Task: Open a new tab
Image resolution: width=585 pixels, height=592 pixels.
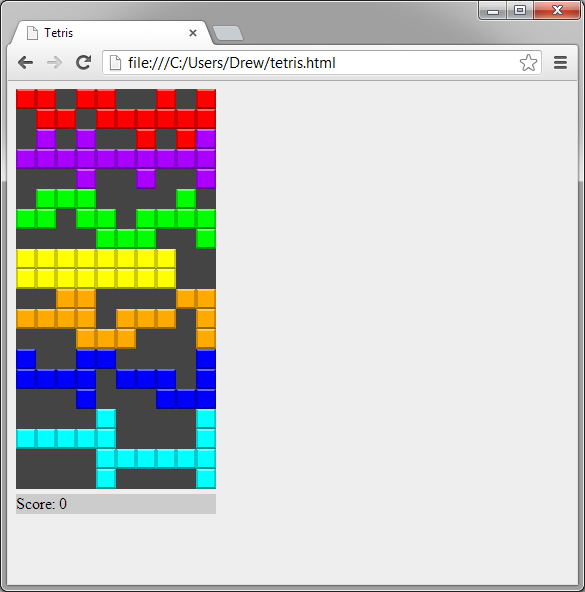Action: click(228, 34)
